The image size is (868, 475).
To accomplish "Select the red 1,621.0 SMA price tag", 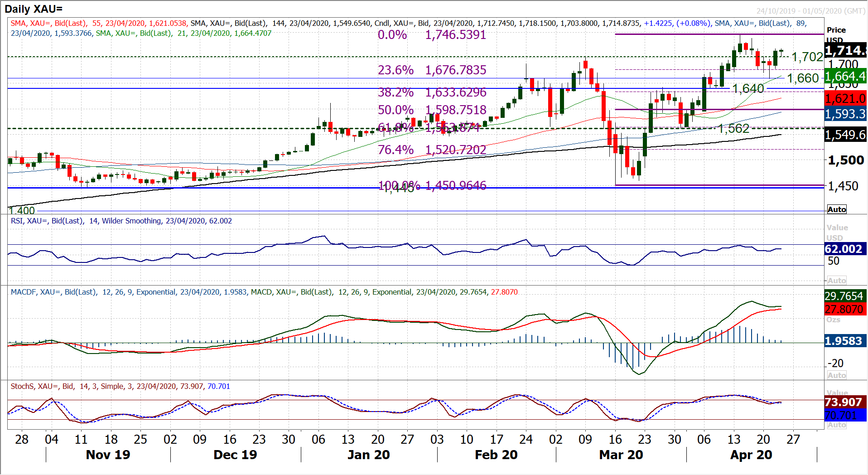I will tap(845, 98).
